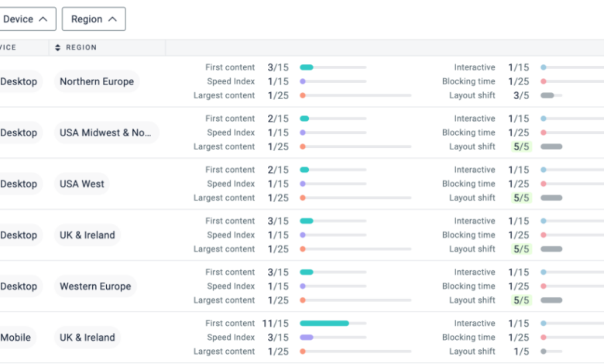The height and width of the screenshot is (364, 604).
Task: Click the 11/15 First content score
Action: (x=276, y=323)
